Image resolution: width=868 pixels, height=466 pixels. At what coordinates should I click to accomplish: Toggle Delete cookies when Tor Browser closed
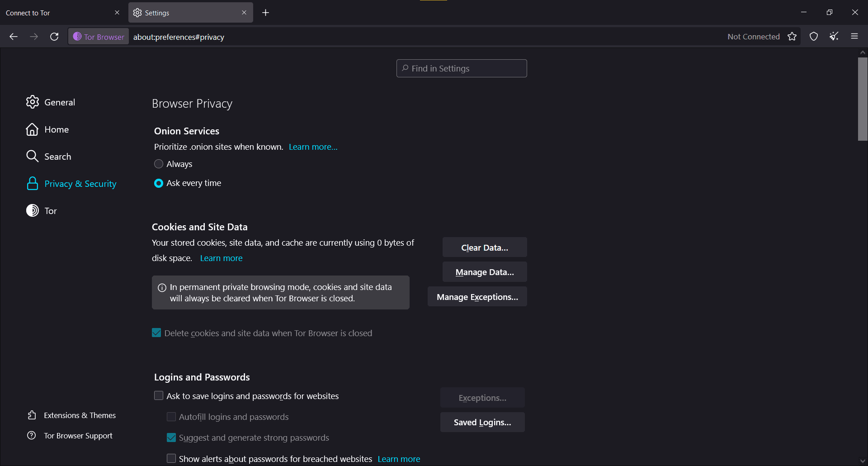156,333
